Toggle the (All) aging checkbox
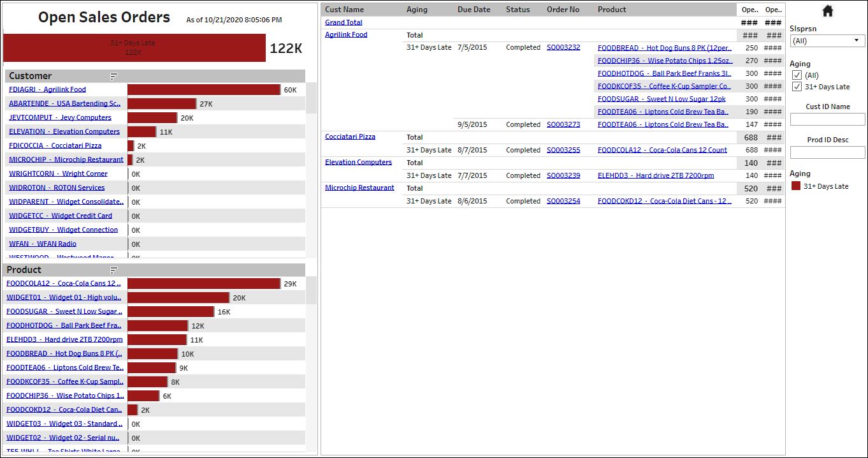Viewport: 868px width, 458px height. tap(797, 75)
